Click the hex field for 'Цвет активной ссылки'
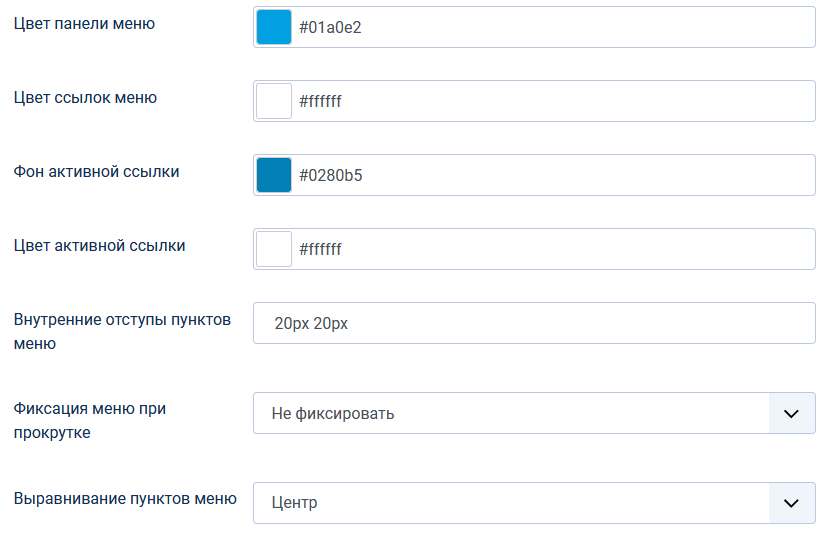This screenshot has width=824, height=533. tap(550, 249)
